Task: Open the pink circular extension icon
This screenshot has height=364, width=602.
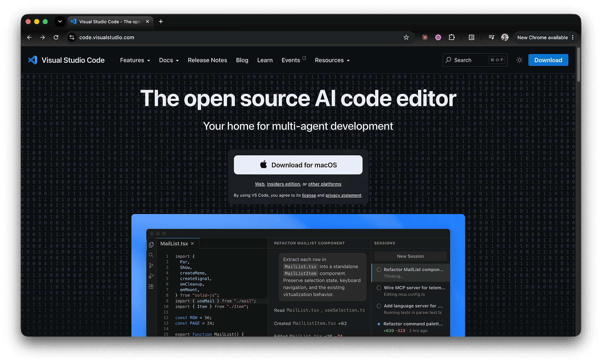Action: tap(438, 37)
